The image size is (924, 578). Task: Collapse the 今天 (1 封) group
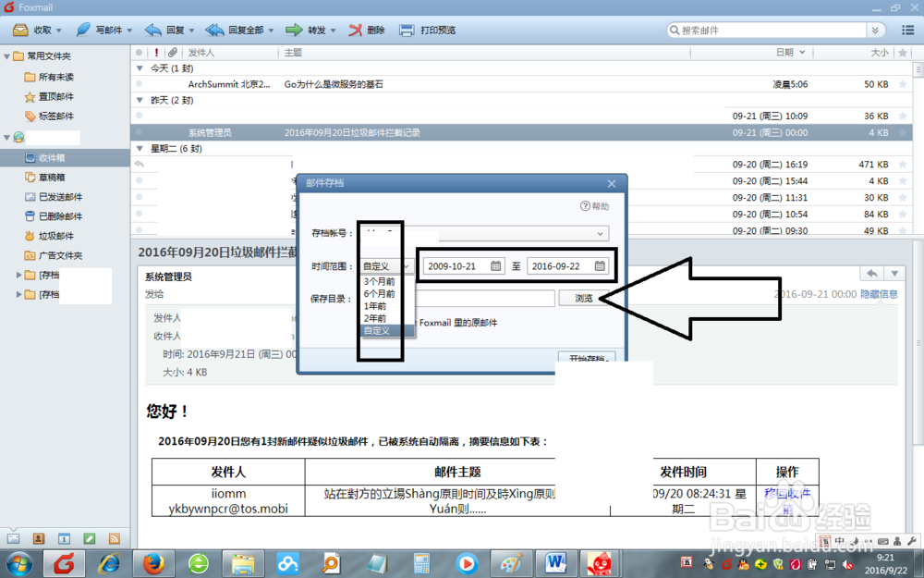click(x=140, y=68)
